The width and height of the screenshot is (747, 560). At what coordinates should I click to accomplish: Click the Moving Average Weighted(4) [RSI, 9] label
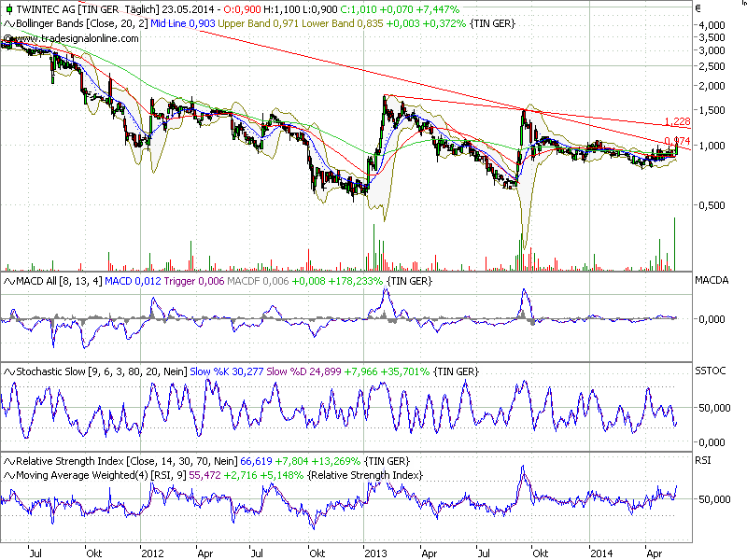(x=101, y=475)
